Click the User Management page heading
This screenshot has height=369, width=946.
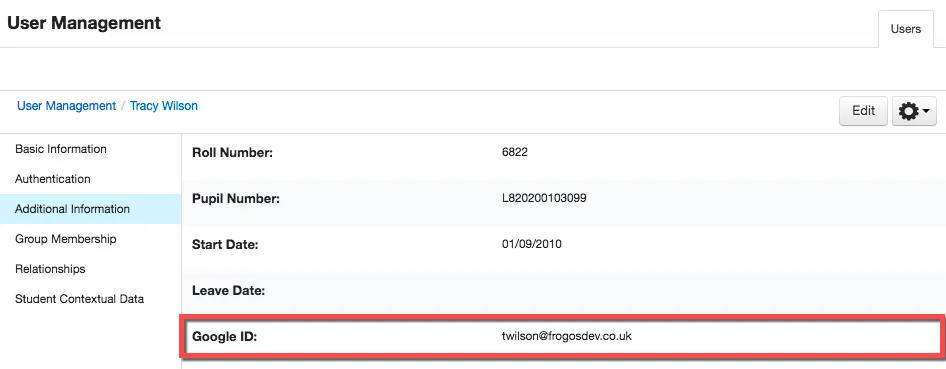coord(84,23)
